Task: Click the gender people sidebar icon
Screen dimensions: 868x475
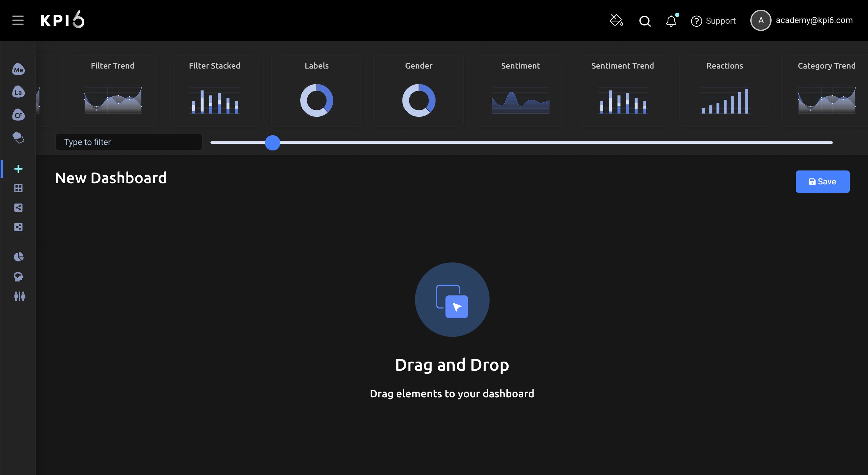Action: 19,296
